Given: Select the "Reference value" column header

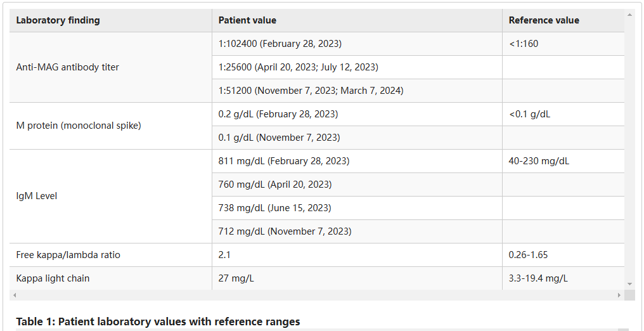Looking at the screenshot, I should 544,20.
